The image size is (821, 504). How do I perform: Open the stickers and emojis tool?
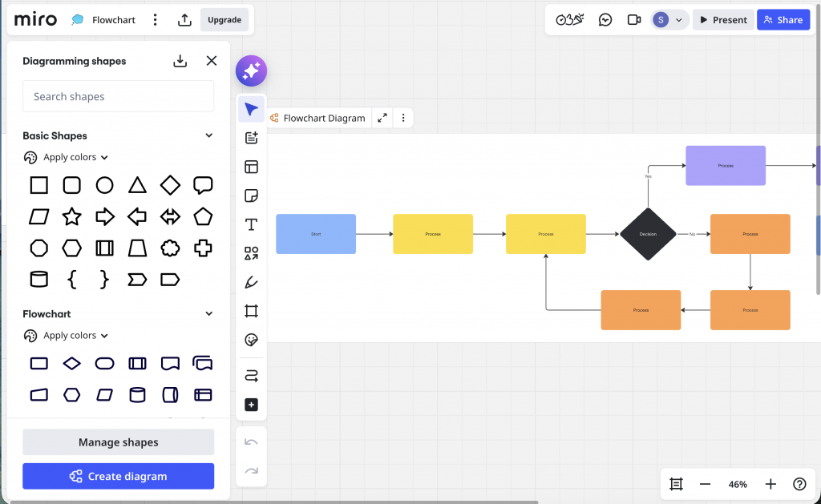[x=251, y=340]
